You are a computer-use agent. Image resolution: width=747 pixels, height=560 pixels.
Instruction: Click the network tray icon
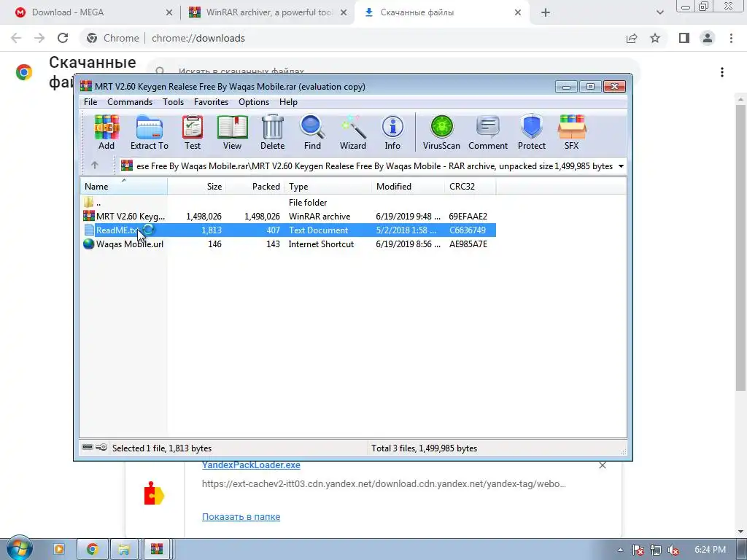pyautogui.click(x=656, y=551)
